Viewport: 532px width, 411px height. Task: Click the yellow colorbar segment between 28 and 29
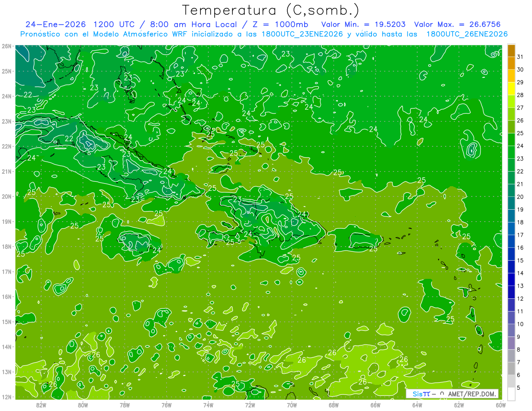[511, 89]
